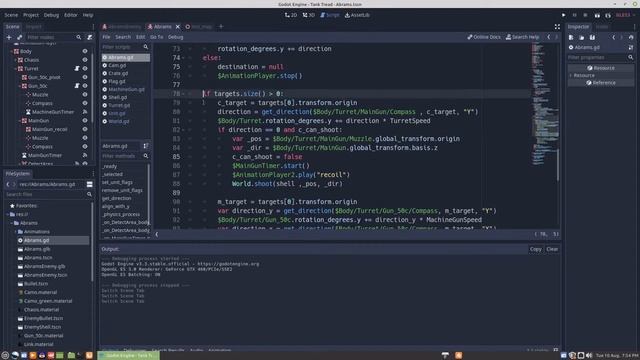
Task: Collapse the Turret node
Action: tap(16, 69)
